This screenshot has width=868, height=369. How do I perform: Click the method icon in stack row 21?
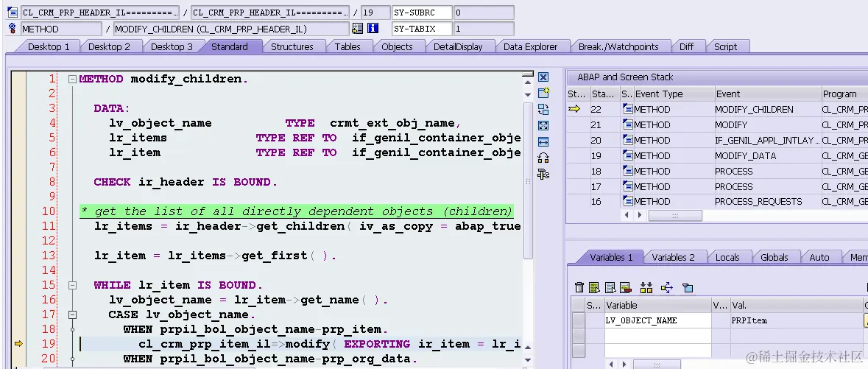pyautogui.click(x=628, y=124)
